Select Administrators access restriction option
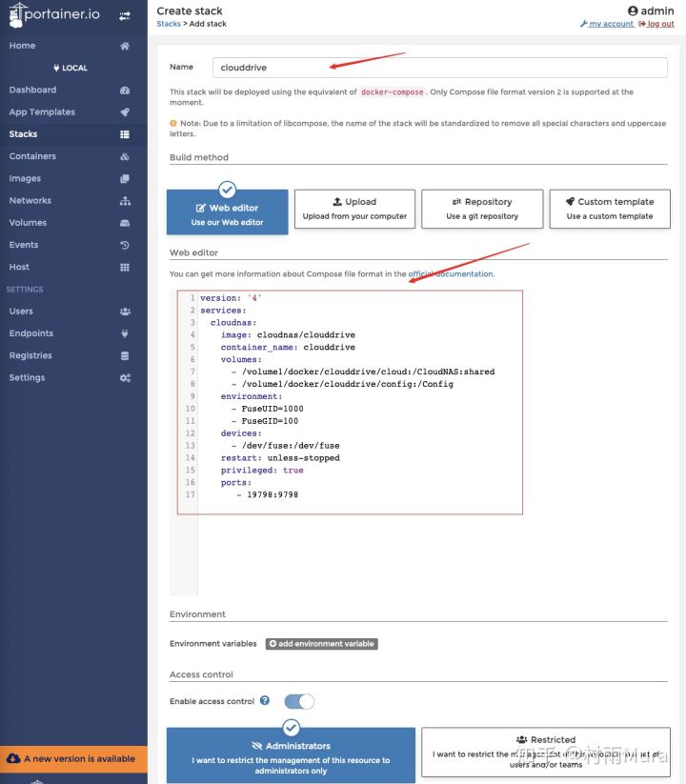Screen dimensions: 686x784 (x=291, y=754)
